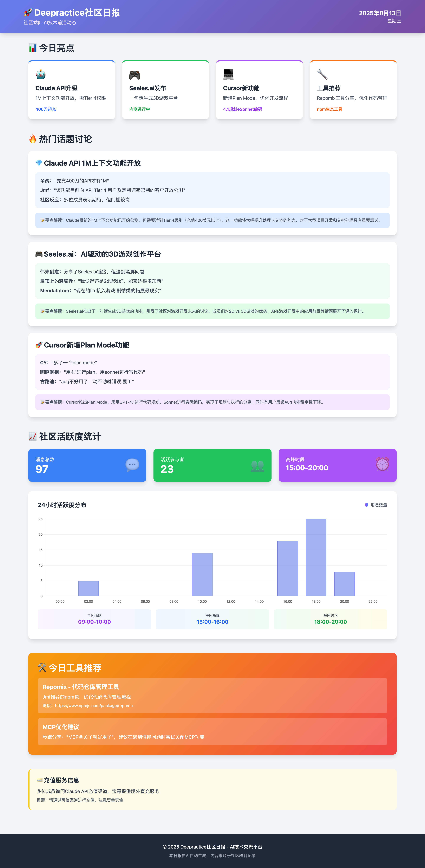Click the 社区反应 line in Claude topic
The image size is (425, 868).
pyautogui.click(x=85, y=200)
